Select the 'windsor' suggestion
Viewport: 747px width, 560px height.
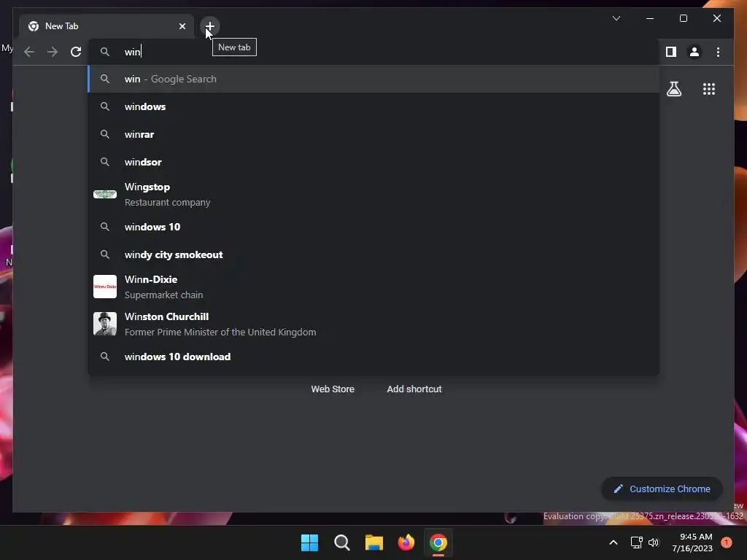point(373,162)
